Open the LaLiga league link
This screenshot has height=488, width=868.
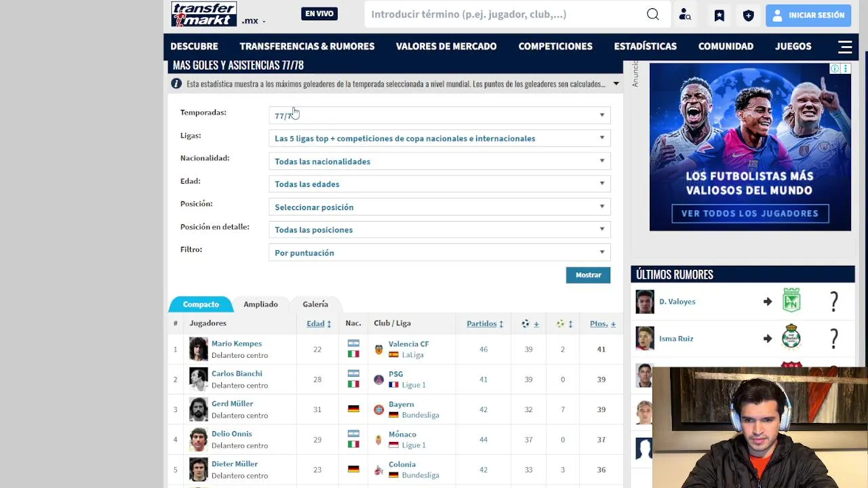[x=412, y=354]
